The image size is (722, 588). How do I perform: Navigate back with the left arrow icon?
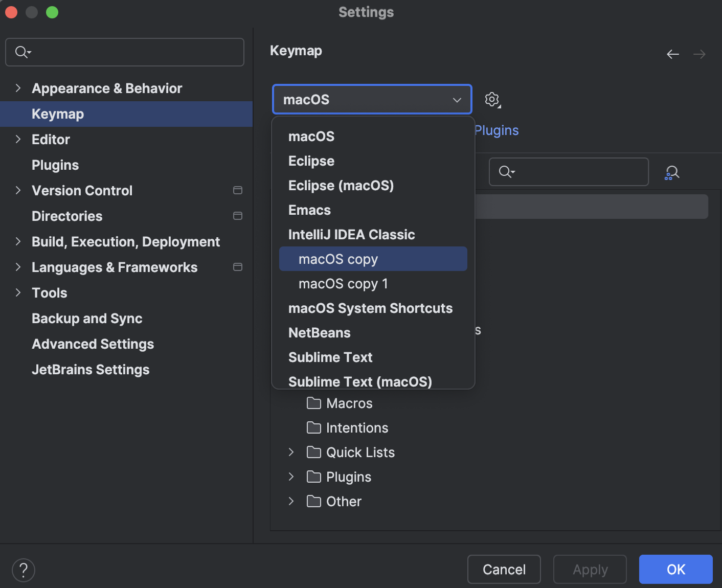pyautogui.click(x=673, y=54)
